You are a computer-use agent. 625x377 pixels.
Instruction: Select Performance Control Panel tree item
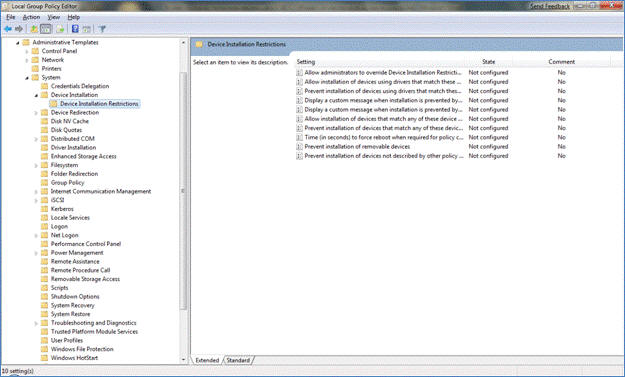[86, 244]
